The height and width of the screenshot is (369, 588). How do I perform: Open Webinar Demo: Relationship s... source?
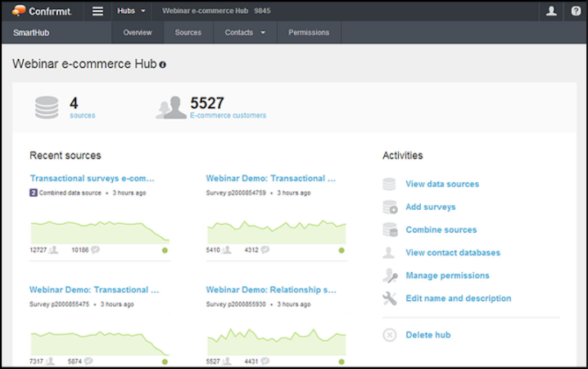[271, 289]
